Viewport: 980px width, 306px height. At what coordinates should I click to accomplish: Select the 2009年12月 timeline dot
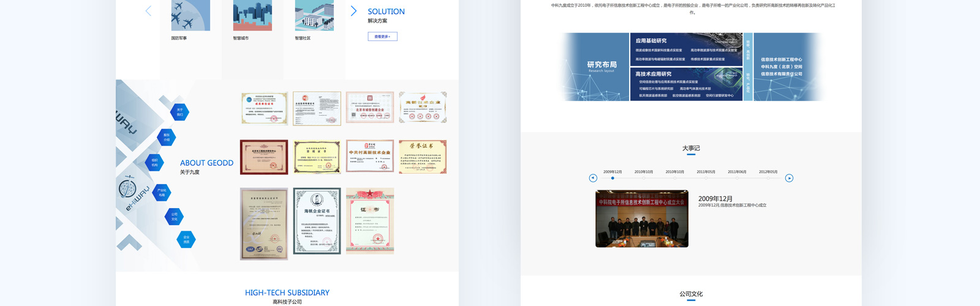612,178
